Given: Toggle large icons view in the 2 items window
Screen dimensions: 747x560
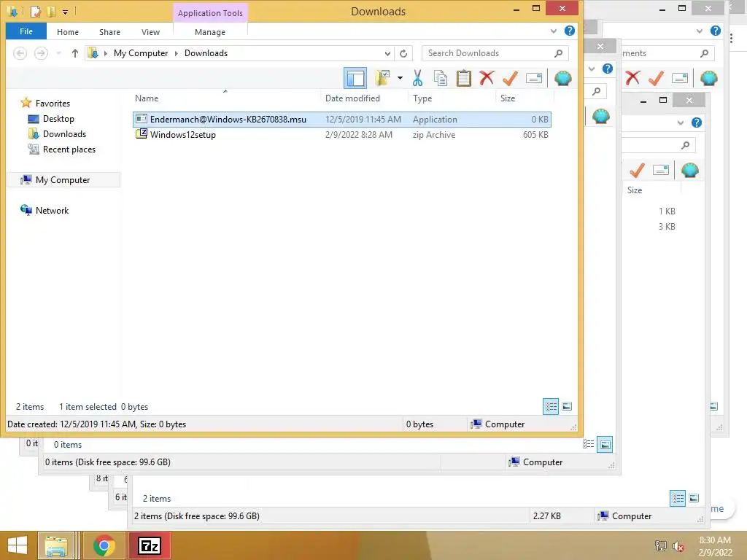Looking at the screenshot, I should 694,499.
